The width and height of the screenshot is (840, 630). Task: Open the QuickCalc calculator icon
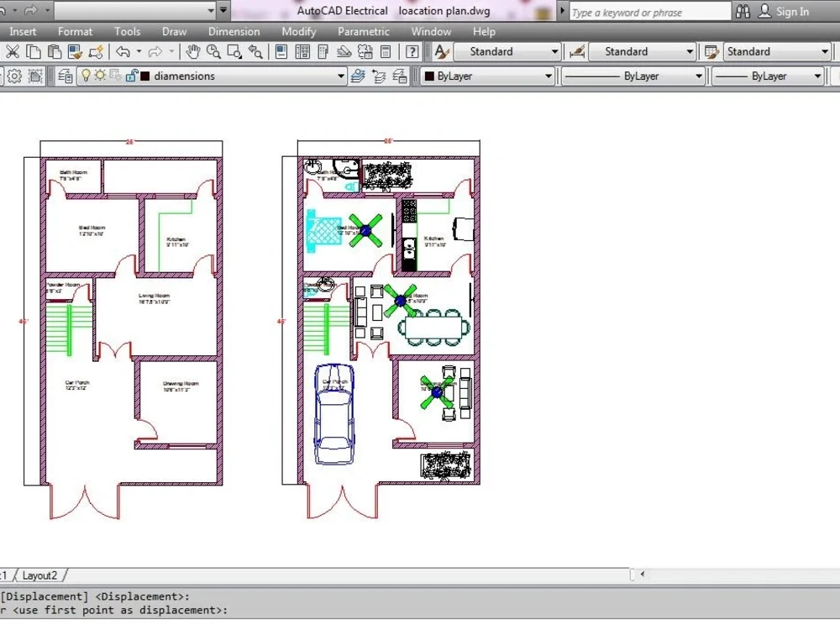[x=385, y=51]
